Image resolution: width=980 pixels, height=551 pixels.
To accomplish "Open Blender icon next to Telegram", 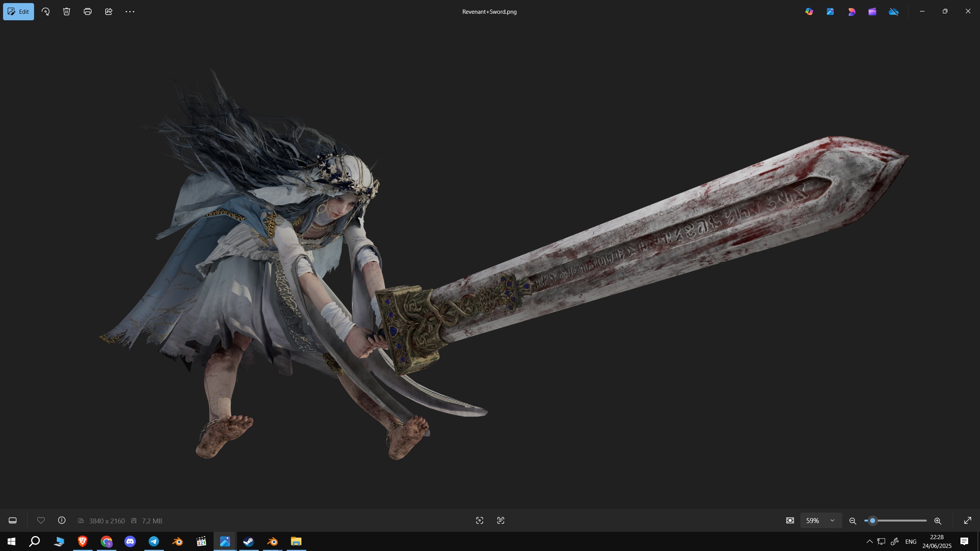I will point(178,541).
